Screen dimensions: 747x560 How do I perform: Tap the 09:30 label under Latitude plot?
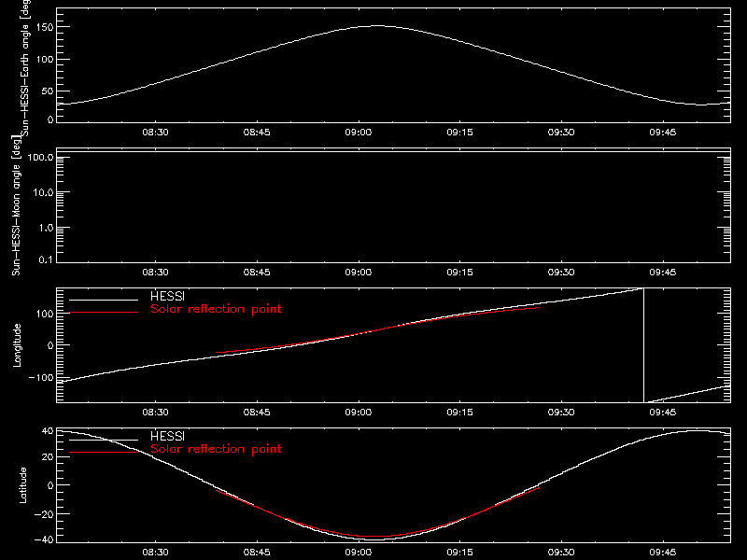(x=561, y=552)
